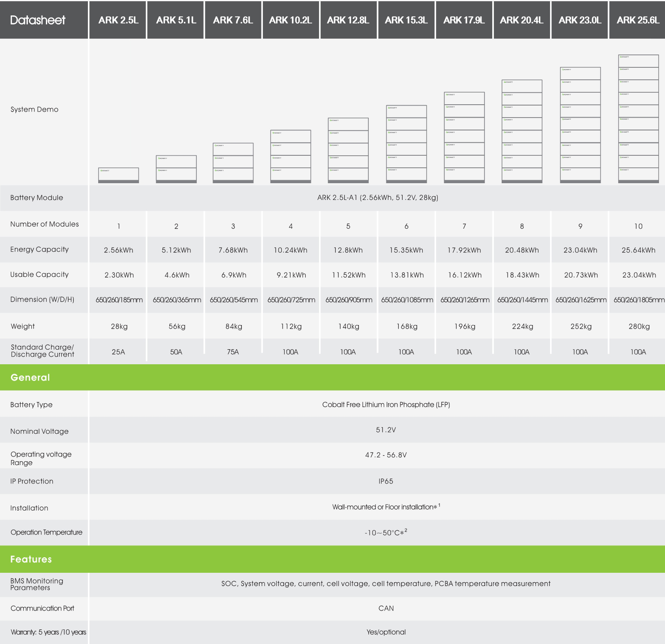Click the ARK 2.5L column header

(118, 20)
